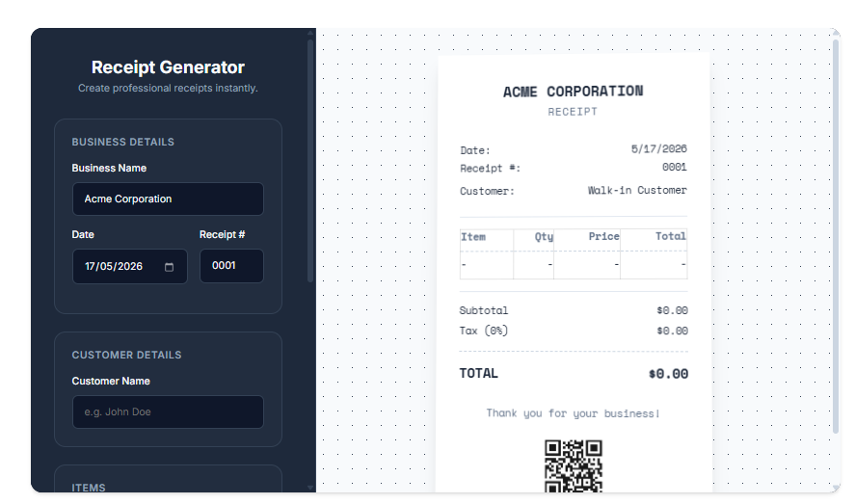Select the bold 'TOTAL' label
Viewport: 855px width, 504px height.
(479, 373)
